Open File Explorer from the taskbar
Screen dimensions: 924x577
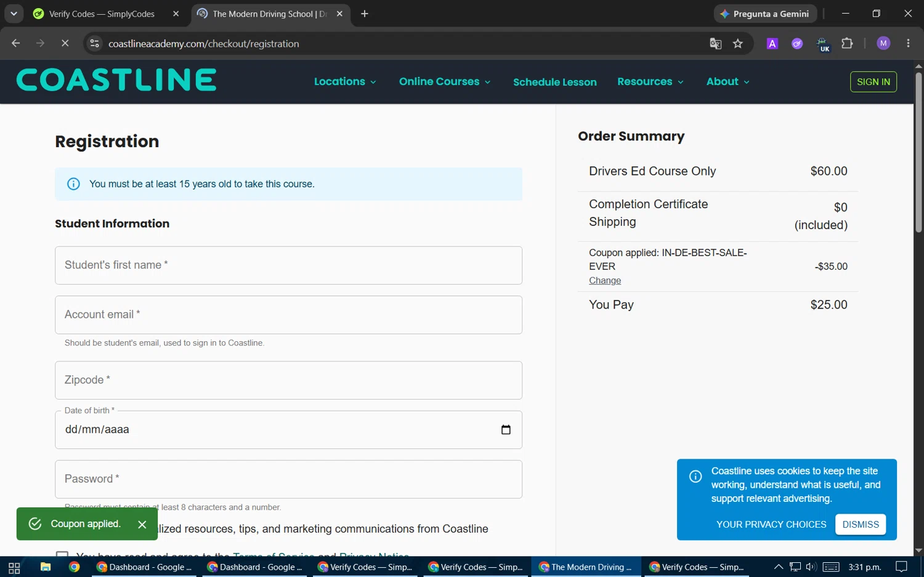tap(45, 567)
